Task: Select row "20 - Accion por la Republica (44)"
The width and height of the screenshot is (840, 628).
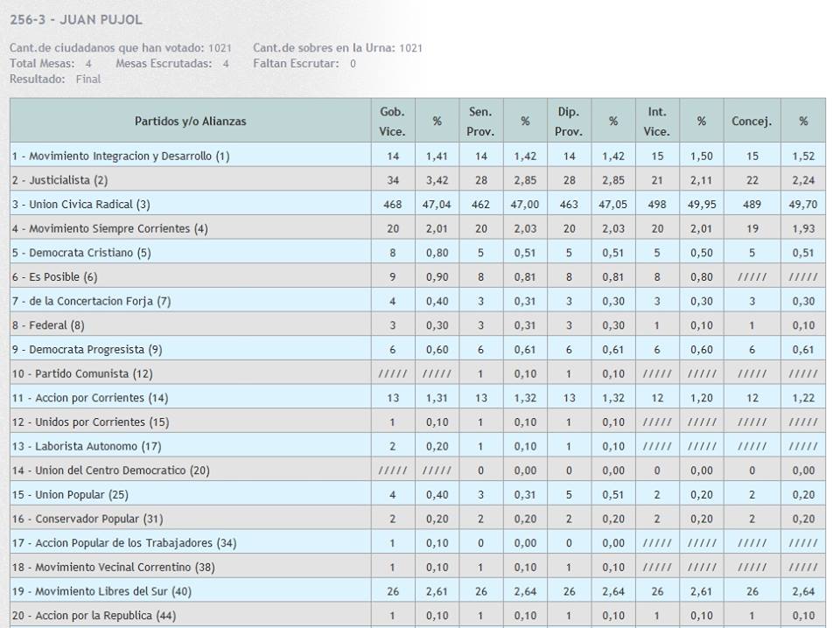Action: (418, 615)
